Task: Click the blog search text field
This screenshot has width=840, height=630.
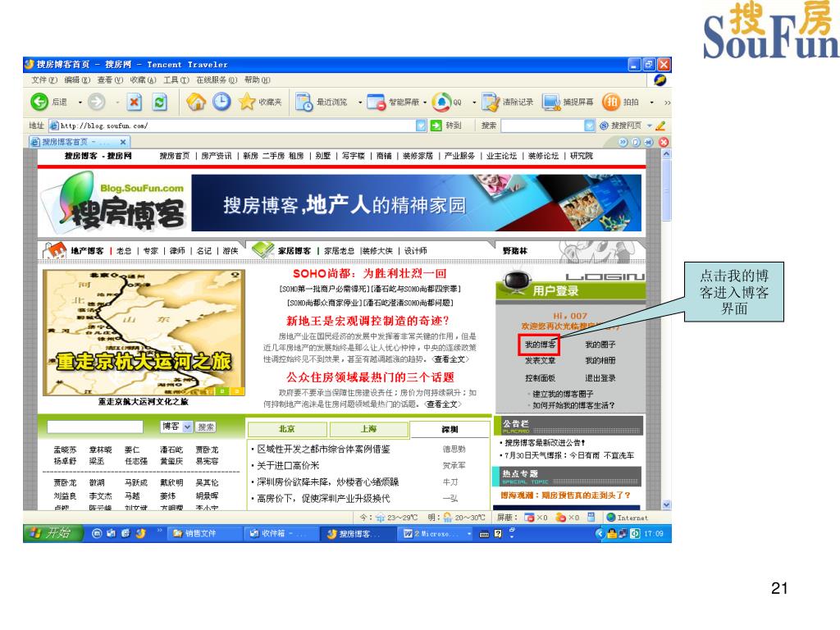Action: click(x=95, y=427)
